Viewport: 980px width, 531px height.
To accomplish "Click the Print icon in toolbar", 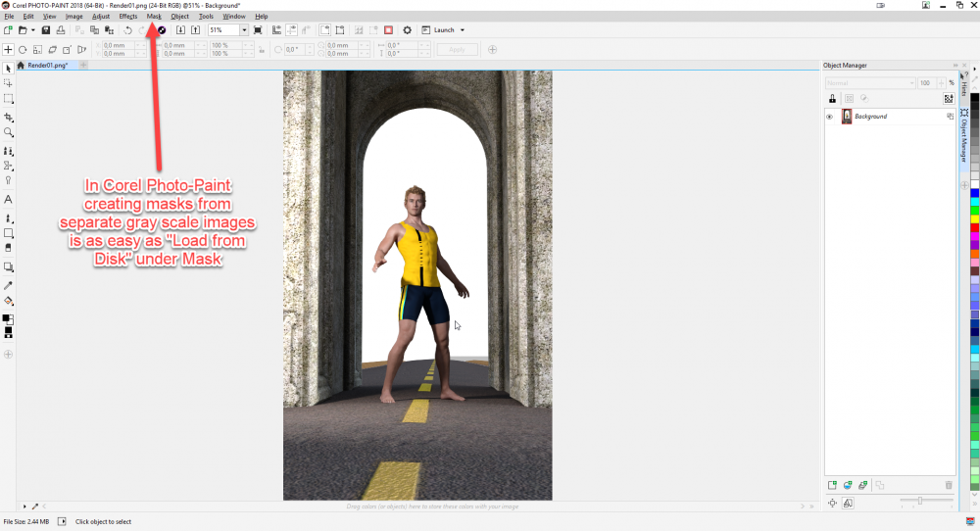I will 62,30.
